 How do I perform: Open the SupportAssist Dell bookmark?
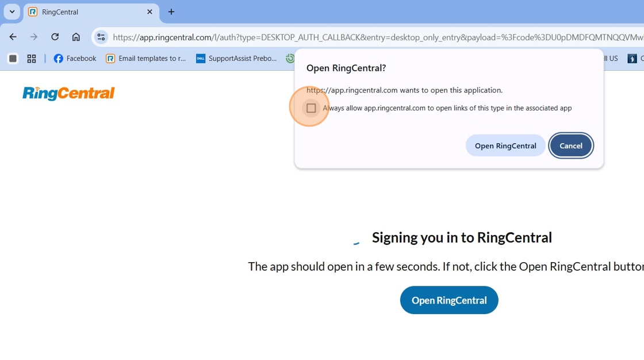coord(236,58)
